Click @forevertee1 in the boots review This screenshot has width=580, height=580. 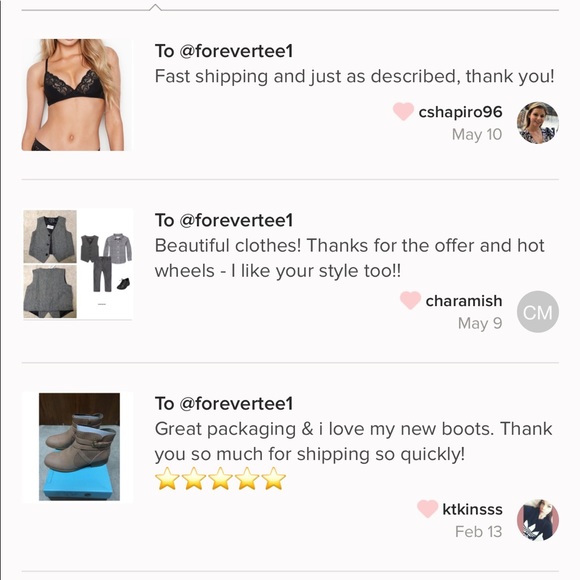(236, 404)
